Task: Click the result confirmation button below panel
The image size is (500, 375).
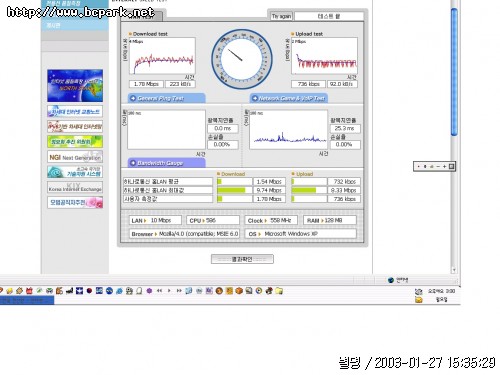Action: pyautogui.click(x=242, y=259)
